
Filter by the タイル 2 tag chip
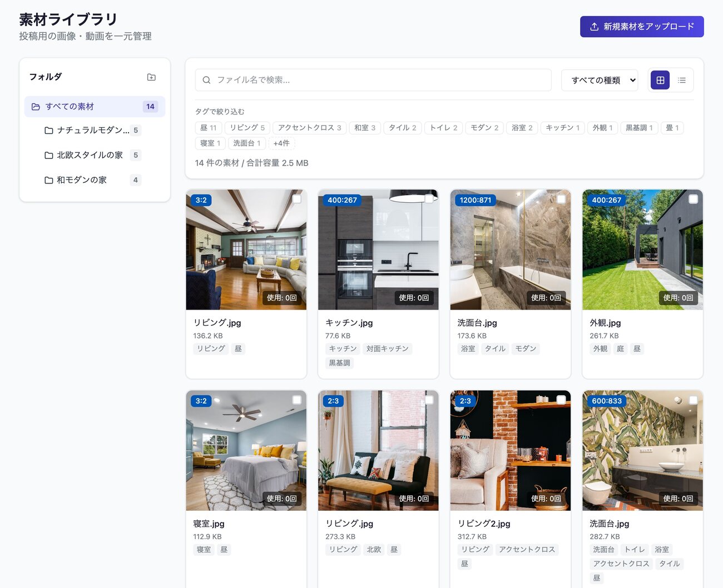click(x=403, y=128)
